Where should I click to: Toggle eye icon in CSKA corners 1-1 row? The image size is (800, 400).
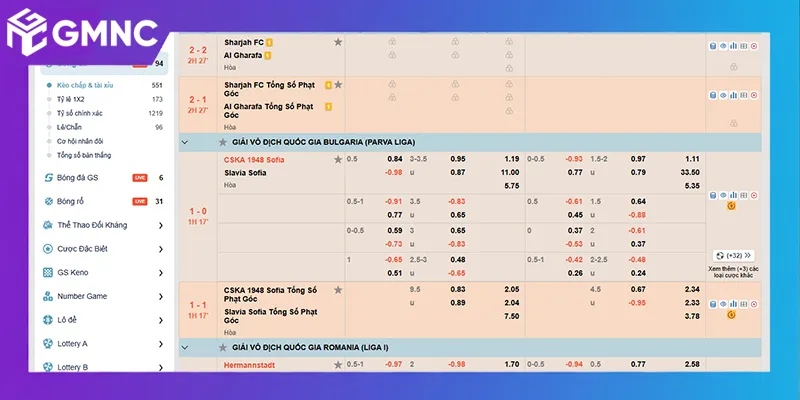[x=723, y=304]
